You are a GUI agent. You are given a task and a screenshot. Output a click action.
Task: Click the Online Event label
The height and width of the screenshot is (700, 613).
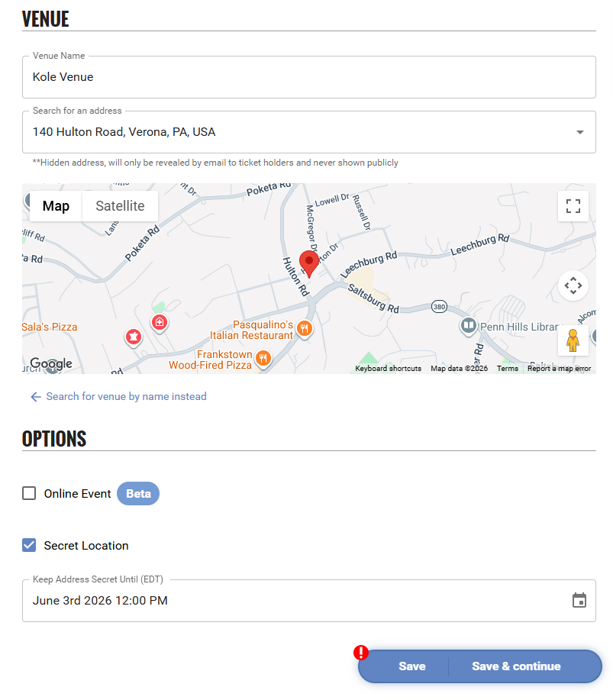(77, 494)
